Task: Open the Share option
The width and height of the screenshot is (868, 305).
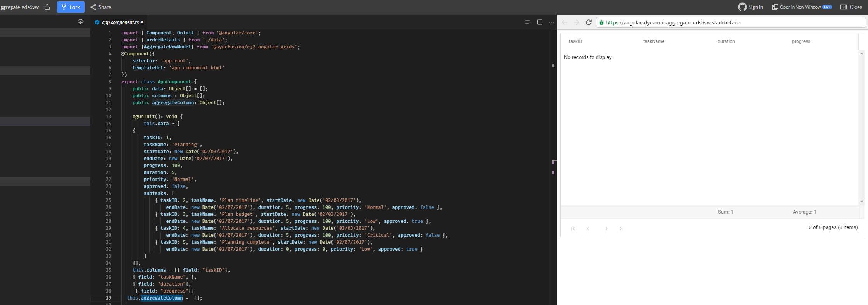Action: tap(101, 7)
